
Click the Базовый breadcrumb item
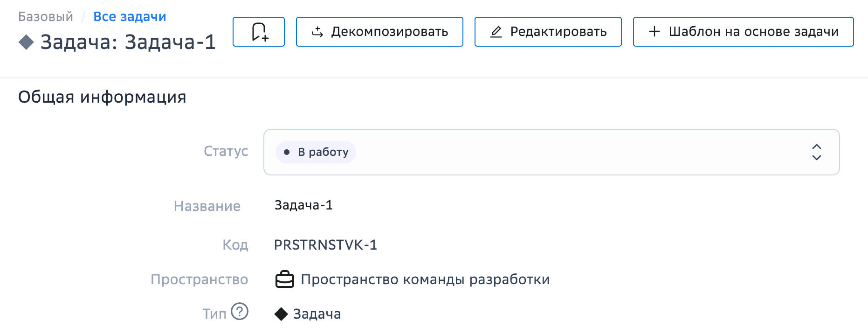tap(45, 16)
